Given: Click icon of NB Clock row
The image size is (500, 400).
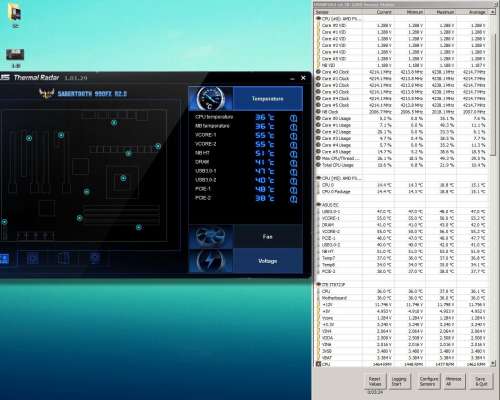Looking at the screenshot, I should [x=318, y=112].
